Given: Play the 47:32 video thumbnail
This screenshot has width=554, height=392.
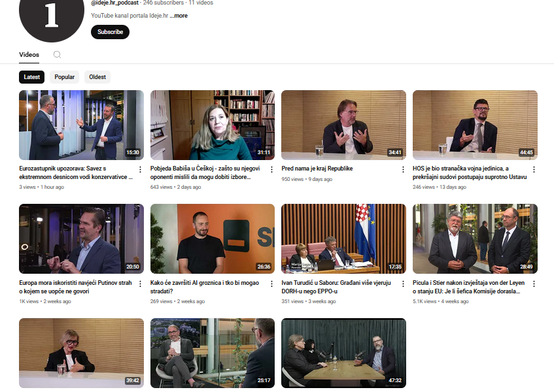Looking at the screenshot, I should point(343,353).
